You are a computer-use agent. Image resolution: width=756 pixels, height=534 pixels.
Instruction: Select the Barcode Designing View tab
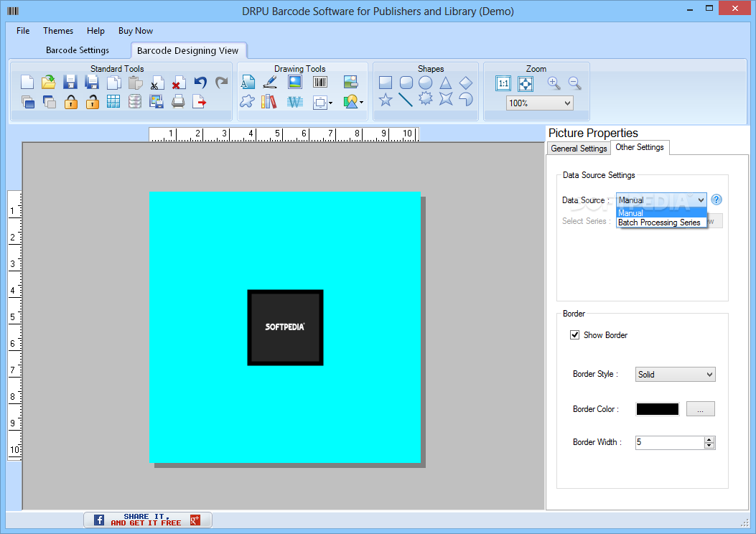(x=187, y=50)
